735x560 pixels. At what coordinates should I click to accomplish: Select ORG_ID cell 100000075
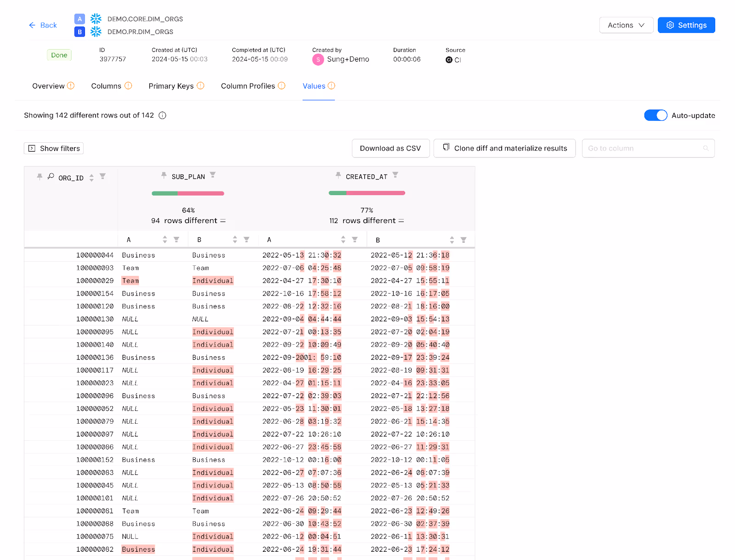coord(95,537)
